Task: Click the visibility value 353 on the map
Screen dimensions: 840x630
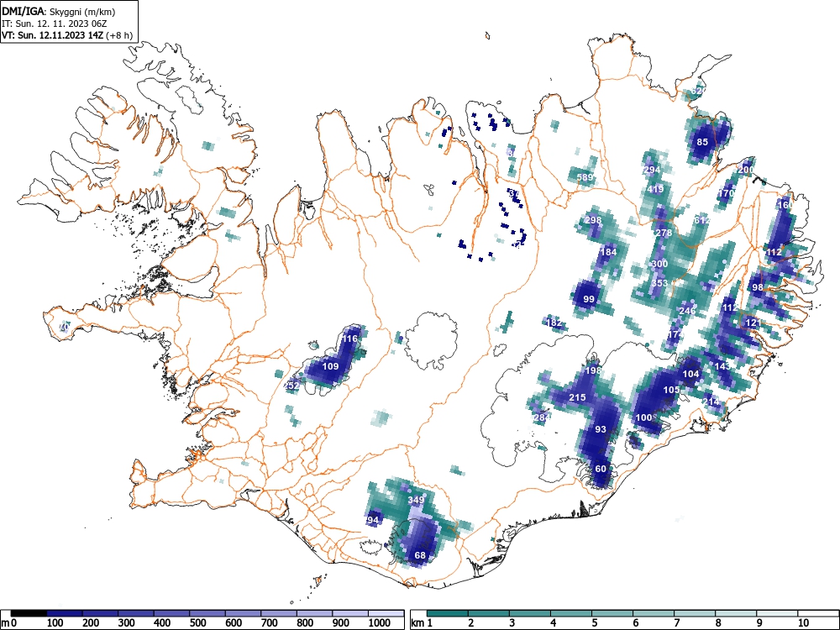Action: tap(659, 283)
